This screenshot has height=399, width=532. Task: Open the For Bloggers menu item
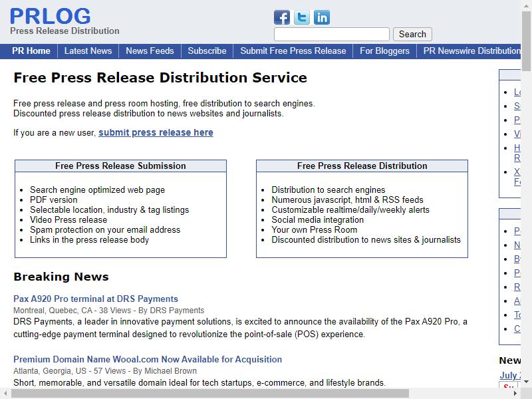point(385,51)
